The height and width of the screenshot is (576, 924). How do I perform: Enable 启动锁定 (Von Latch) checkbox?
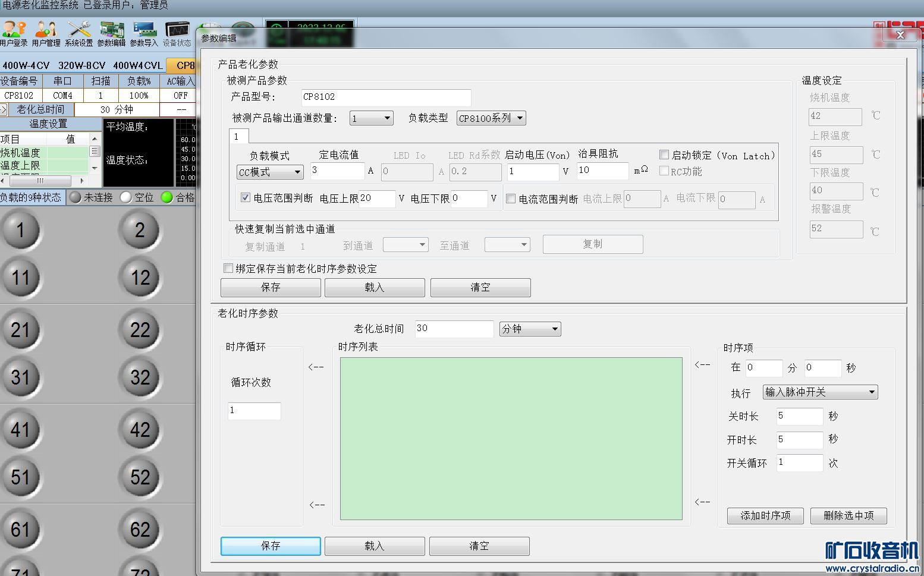664,155
